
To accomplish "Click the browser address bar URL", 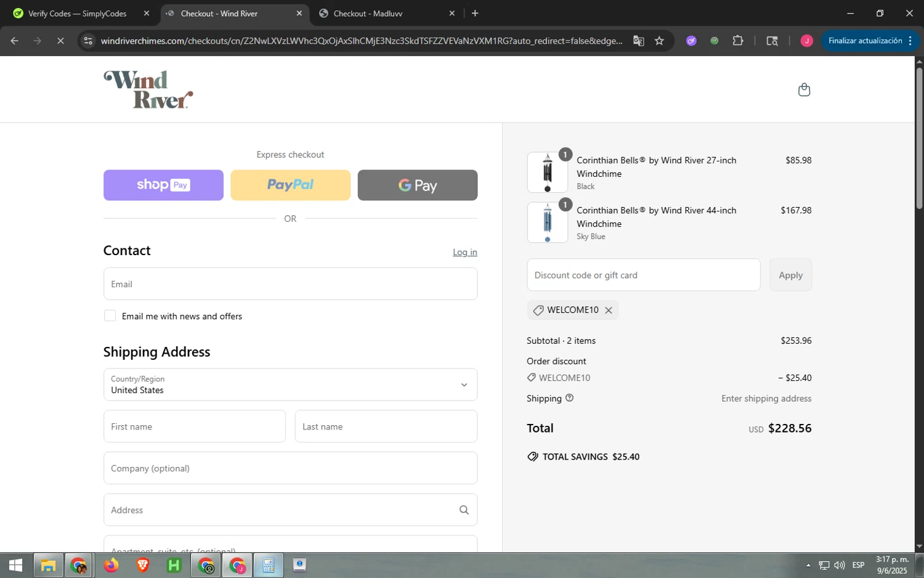I will (362, 41).
